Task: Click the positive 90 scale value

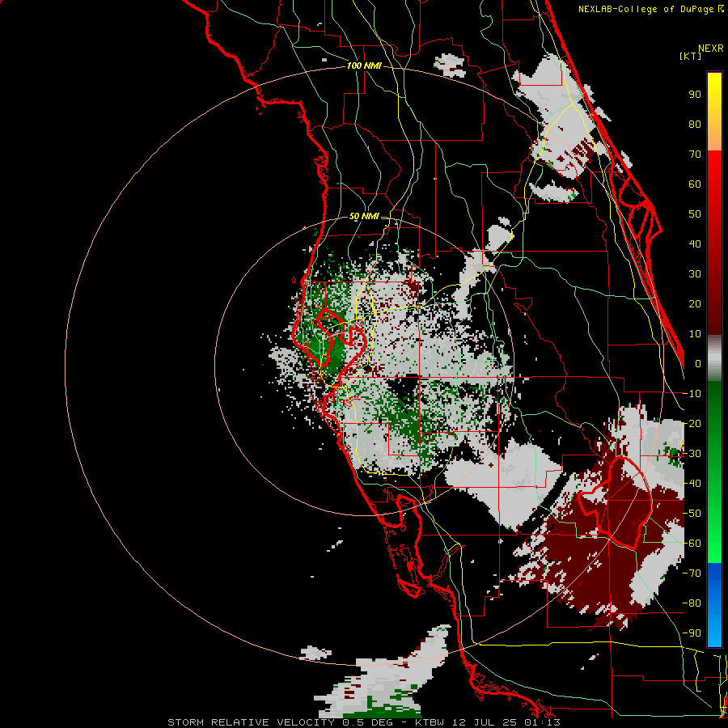Action: click(x=695, y=95)
